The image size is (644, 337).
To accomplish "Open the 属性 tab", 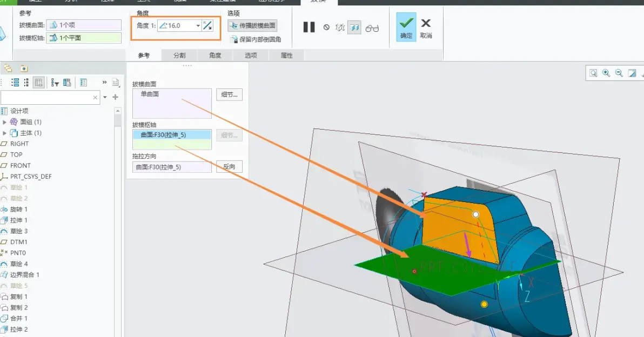I will click(287, 56).
